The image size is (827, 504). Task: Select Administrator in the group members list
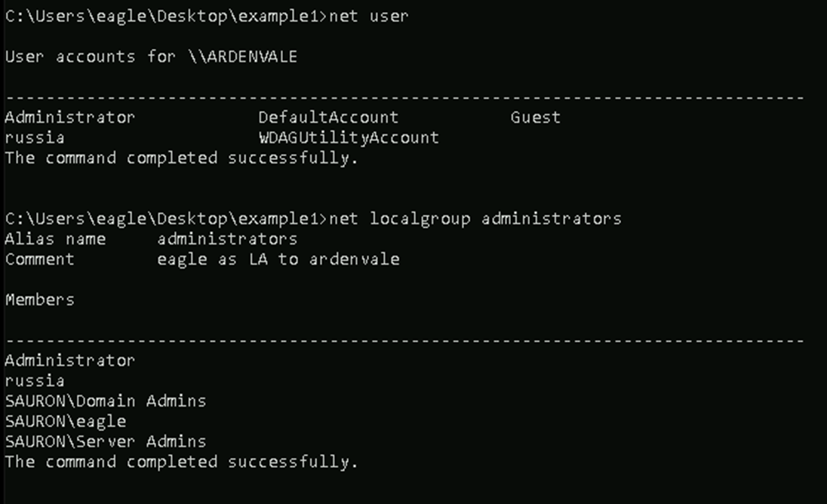click(69, 361)
